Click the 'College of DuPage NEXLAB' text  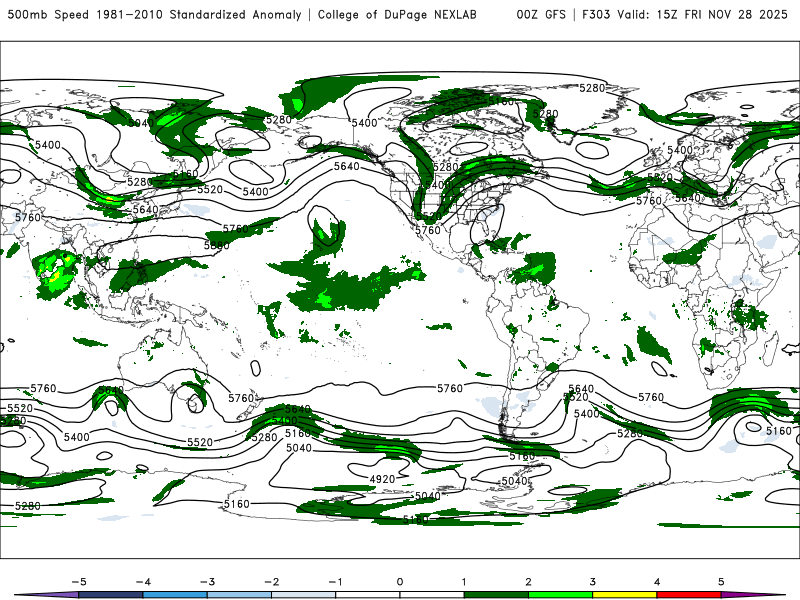(397, 14)
